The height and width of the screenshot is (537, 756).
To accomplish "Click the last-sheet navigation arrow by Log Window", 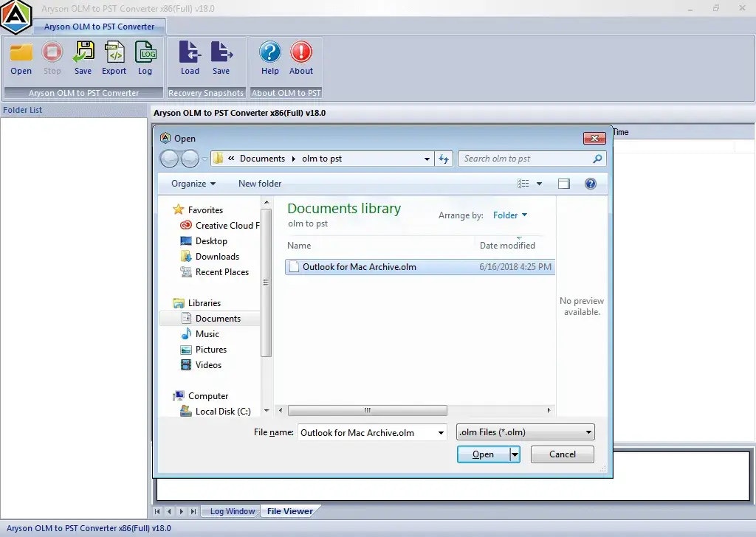I will 193,511.
